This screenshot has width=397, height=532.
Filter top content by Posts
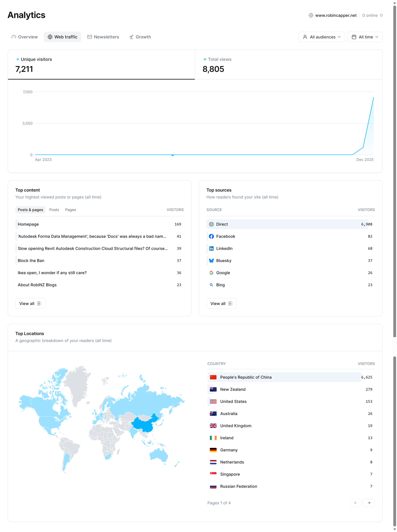54,210
